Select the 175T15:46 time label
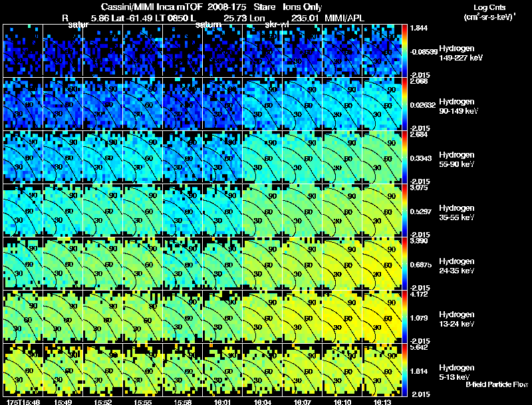 click(23, 402)
